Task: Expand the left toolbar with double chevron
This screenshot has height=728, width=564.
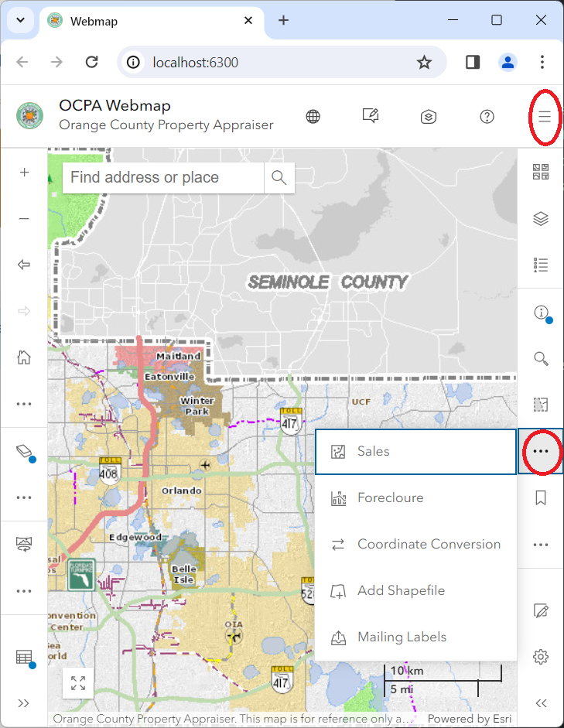Action: (x=24, y=703)
